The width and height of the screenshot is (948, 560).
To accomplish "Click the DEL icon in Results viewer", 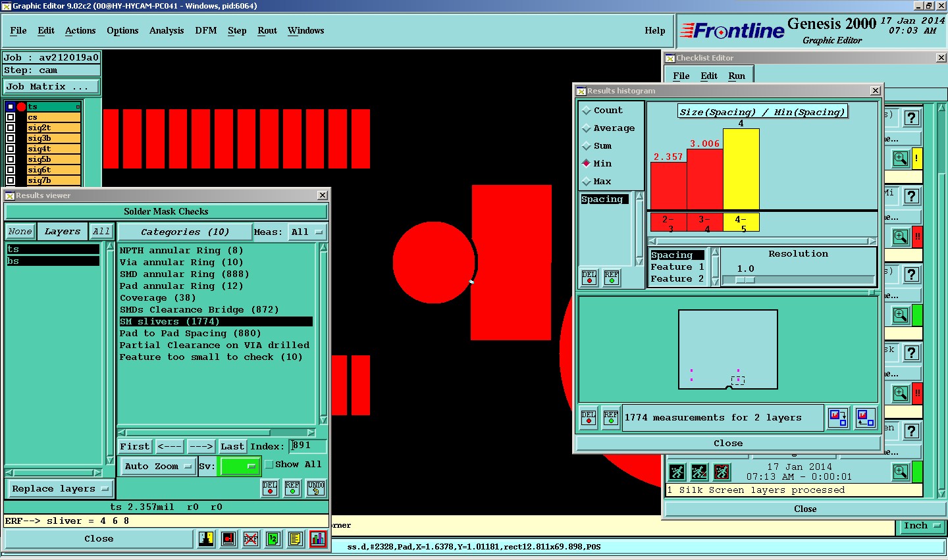I will point(270,488).
